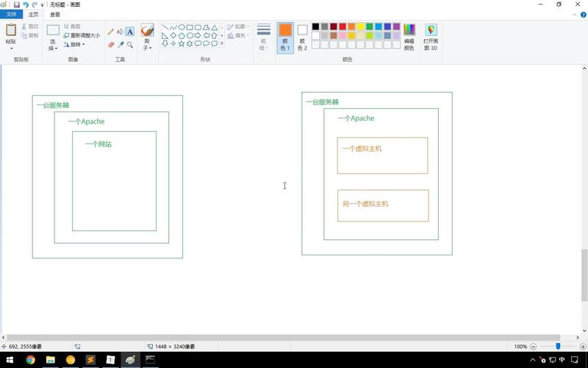Select the Fill with color bucket tool

pos(121,32)
